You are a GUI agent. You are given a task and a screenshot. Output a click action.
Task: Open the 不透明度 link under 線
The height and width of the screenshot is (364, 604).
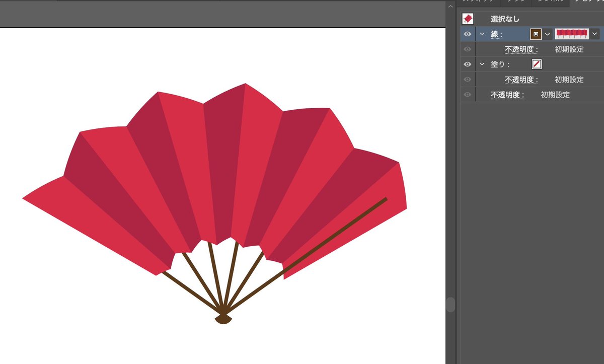tap(522, 49)
